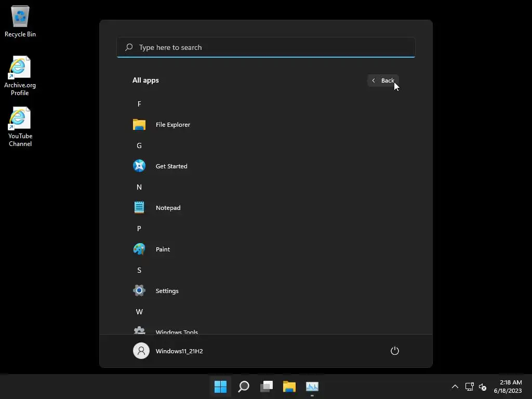Click the Back button in All apps
The width and height of the screenshot is (532, 399).
point(383,81)
